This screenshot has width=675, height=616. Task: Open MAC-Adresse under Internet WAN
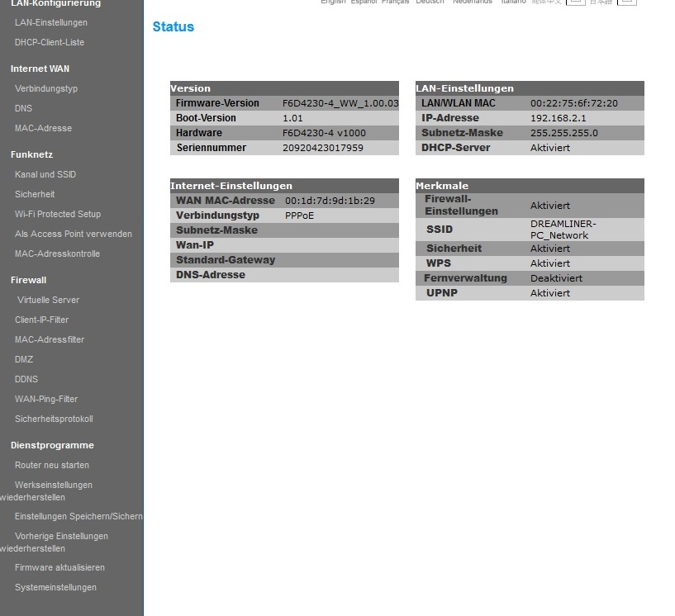pos(43,128)
